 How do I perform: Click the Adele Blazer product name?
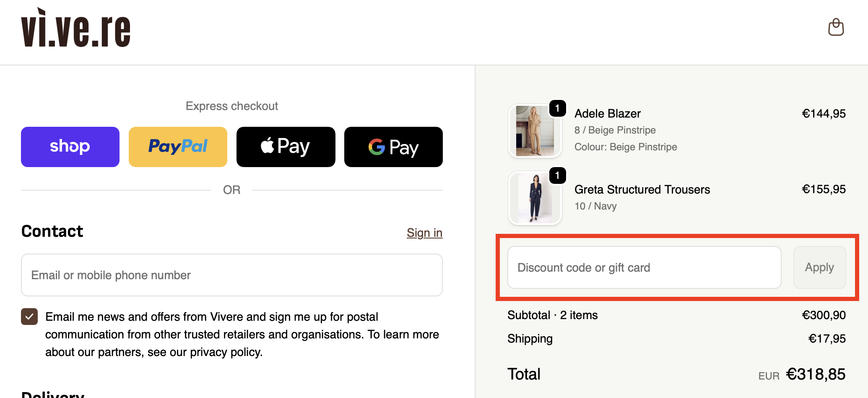click(608, 113)
